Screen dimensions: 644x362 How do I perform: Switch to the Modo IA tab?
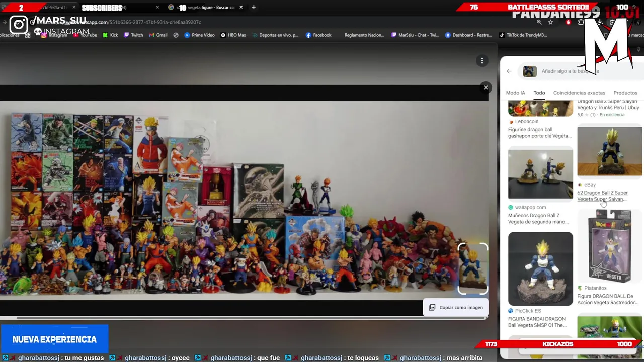515,93
